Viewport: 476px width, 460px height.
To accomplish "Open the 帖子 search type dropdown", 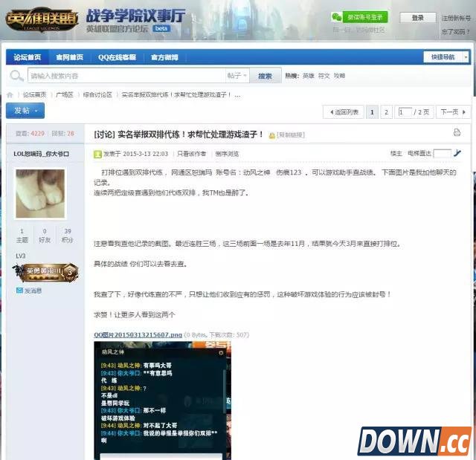I will click(237, 76).
